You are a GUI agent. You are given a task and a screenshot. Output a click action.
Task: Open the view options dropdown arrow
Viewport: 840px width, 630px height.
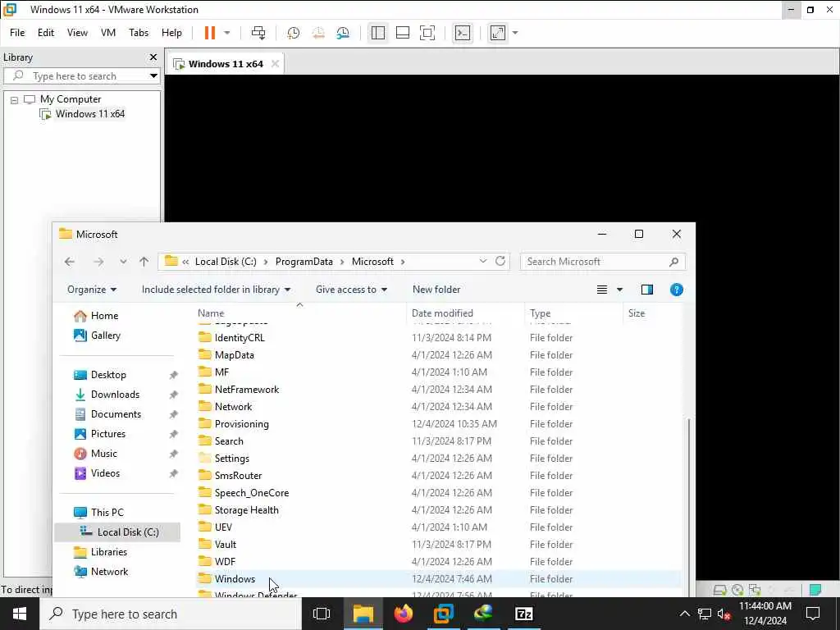[x=620, y=290]
